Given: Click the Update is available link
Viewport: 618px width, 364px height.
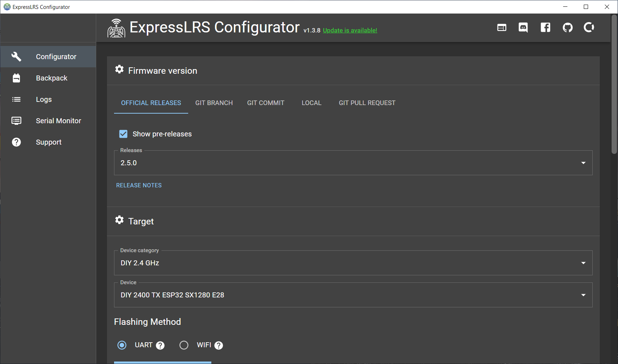Looking at the screenshot, I should pos(350,31).
